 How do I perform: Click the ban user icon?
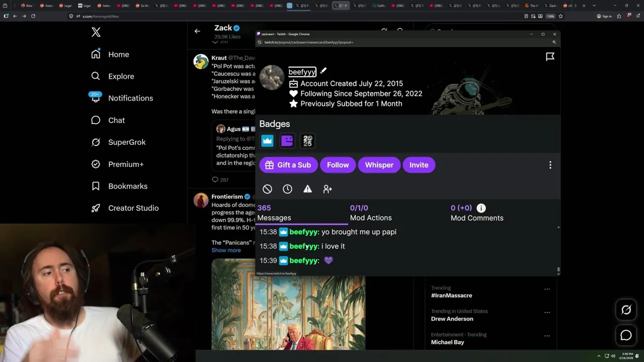(x=267, y=189)
